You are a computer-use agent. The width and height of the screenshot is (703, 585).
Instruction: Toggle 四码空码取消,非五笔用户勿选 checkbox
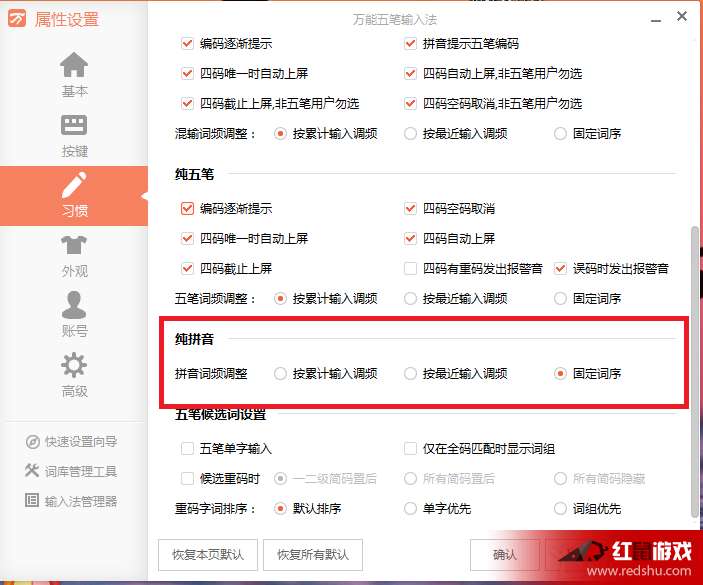410,104
